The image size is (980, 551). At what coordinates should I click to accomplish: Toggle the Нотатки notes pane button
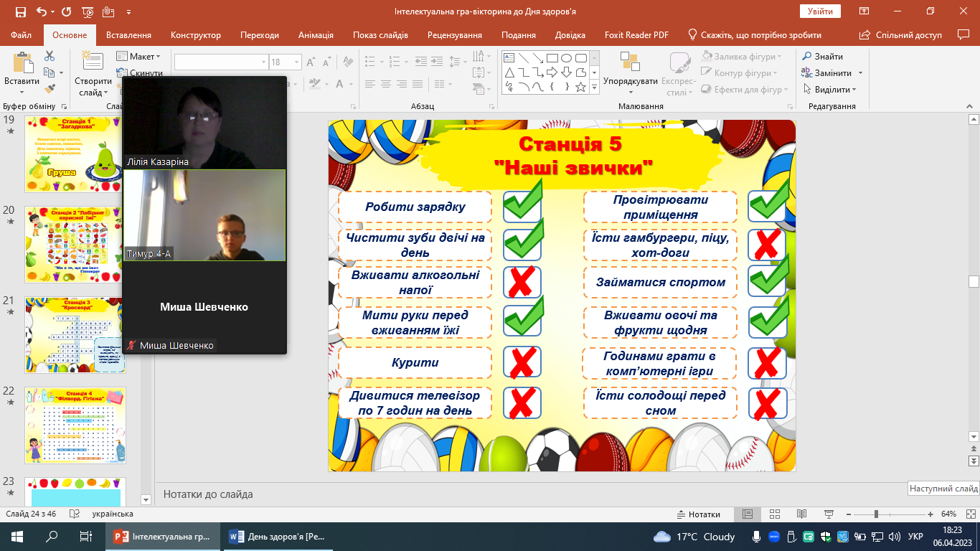(699, 514)
